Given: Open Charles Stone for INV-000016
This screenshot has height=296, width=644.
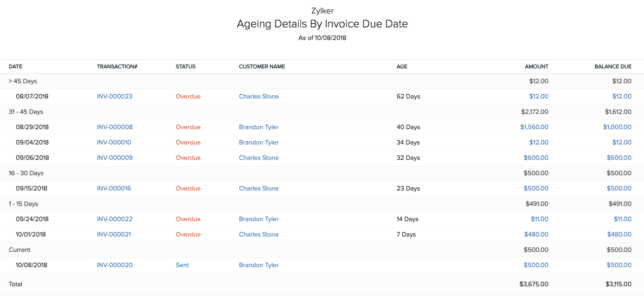Looking at the screenshot, I should (259, 189).
